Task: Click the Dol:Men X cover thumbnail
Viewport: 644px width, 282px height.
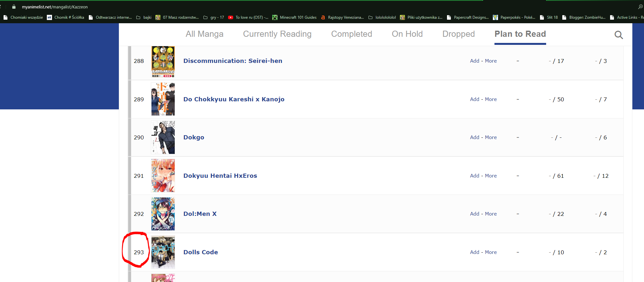Action: point(163,214)
